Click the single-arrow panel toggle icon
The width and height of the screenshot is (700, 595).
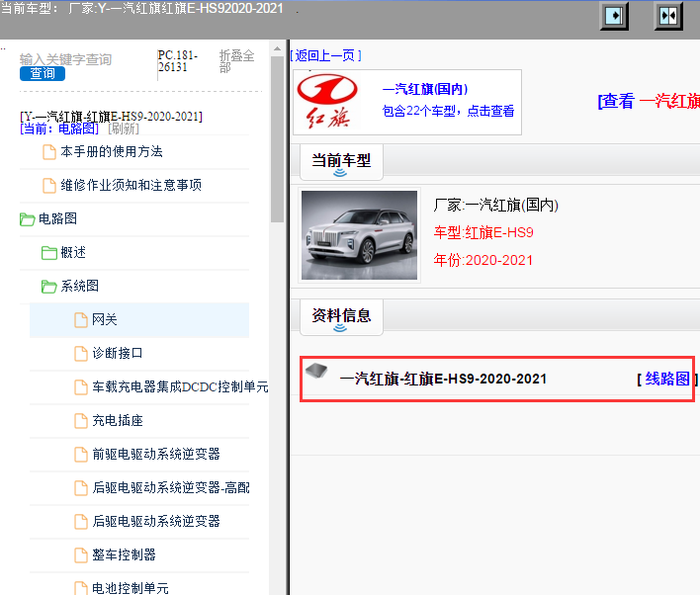pos(614,16)
